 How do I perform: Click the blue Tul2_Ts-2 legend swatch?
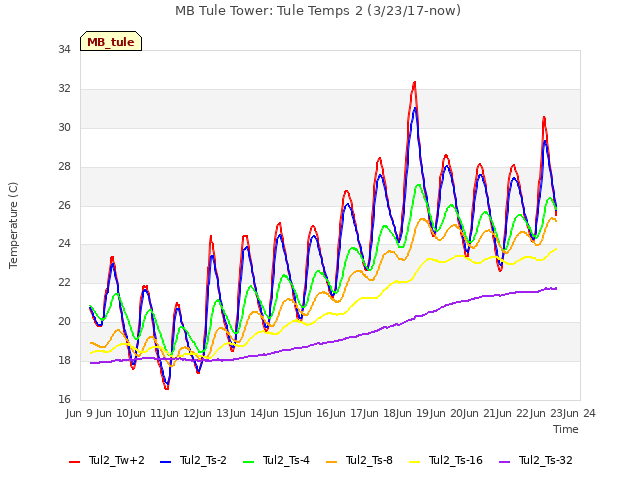click(165, 462)
